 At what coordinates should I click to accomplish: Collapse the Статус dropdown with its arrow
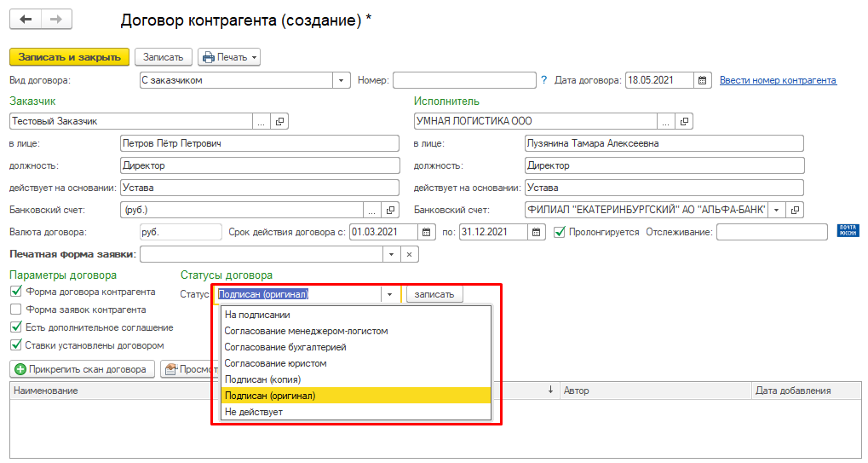tap(390, 294)
